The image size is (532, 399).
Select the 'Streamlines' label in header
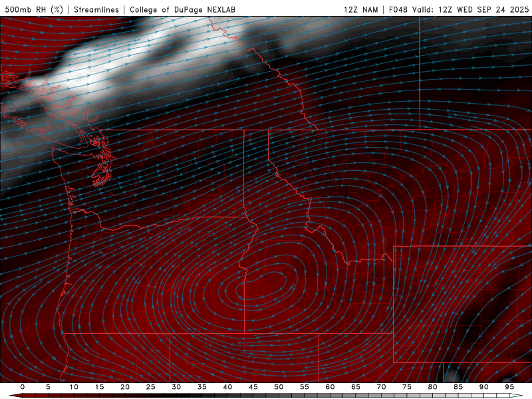point(96,9)
